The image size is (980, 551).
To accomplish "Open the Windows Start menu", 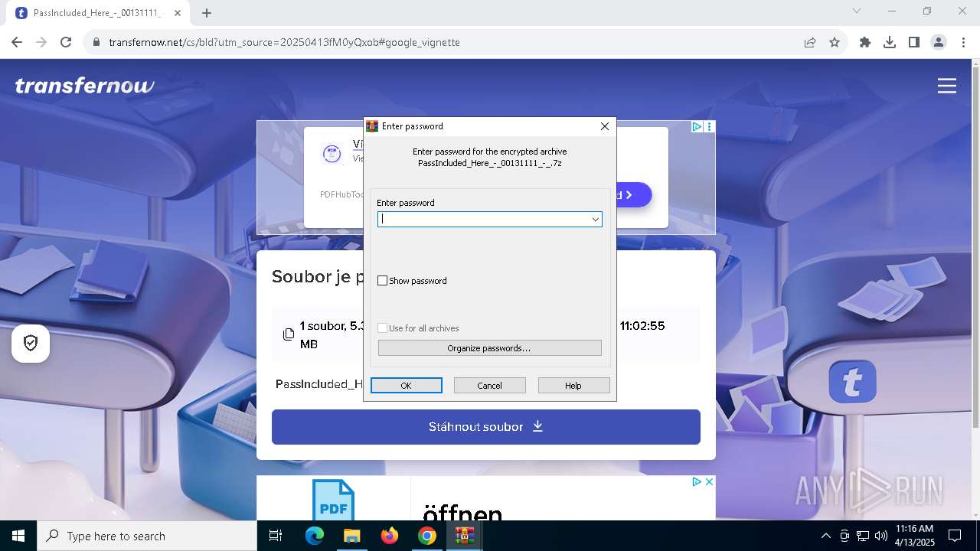I will pos(18,536).
